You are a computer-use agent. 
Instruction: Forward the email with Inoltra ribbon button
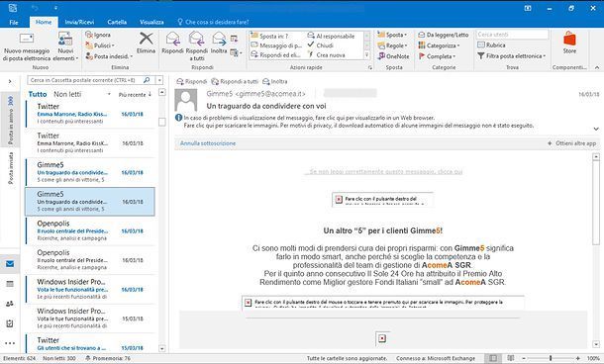(219, 44)
